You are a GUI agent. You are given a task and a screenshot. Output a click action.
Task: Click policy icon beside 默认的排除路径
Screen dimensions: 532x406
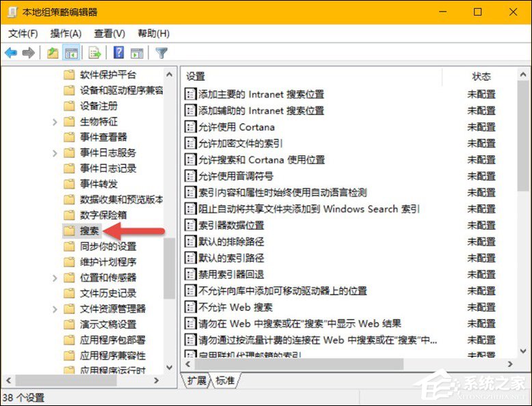(190, 241)
